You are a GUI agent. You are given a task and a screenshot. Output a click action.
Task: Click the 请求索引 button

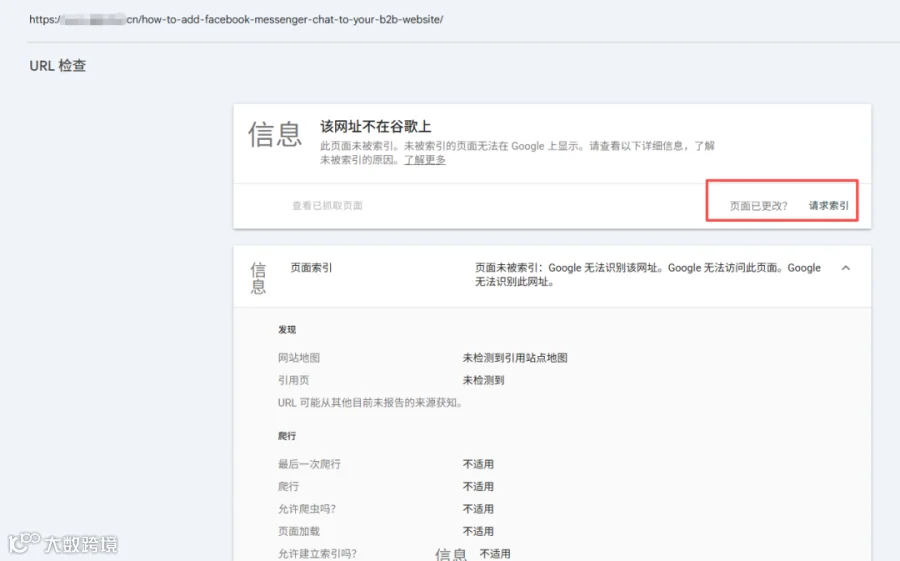pyautogui.click(x=829, y=206)
